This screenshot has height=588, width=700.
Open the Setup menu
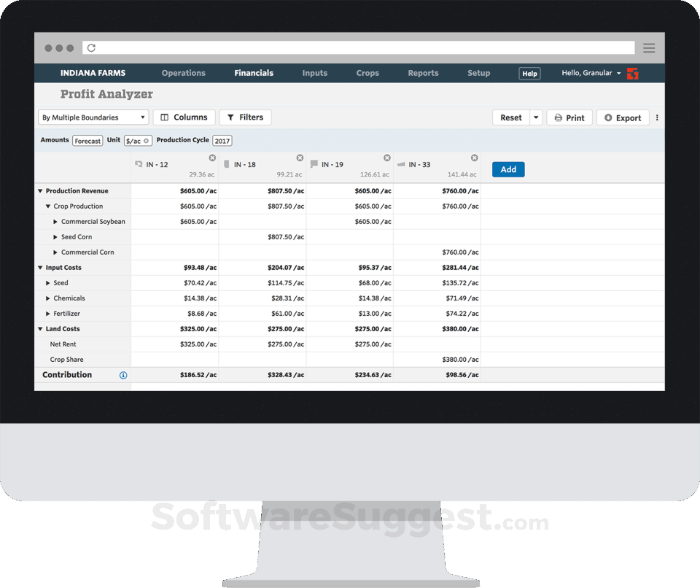coord(478,73)
